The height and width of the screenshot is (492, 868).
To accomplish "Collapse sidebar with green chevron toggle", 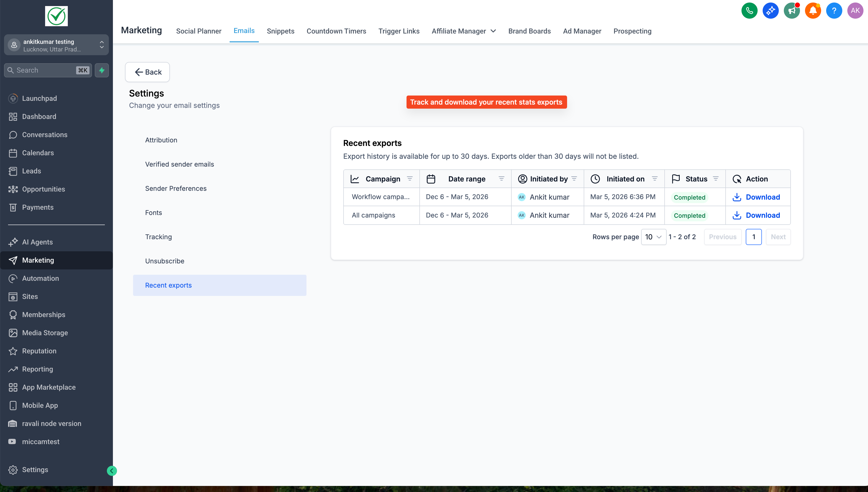I will pos(112,471).
